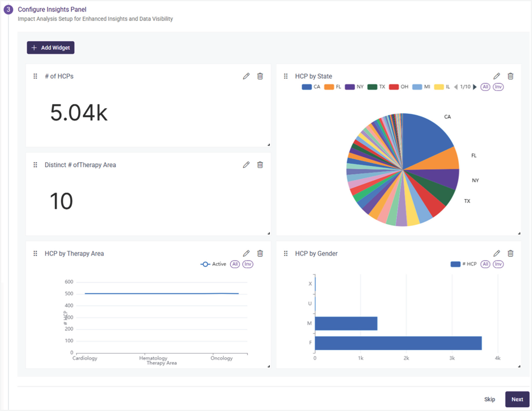This screenshot has width=532, height=411.
Task: Delete HCP by Therapy Area widget
Action: [x=260, y=254]
